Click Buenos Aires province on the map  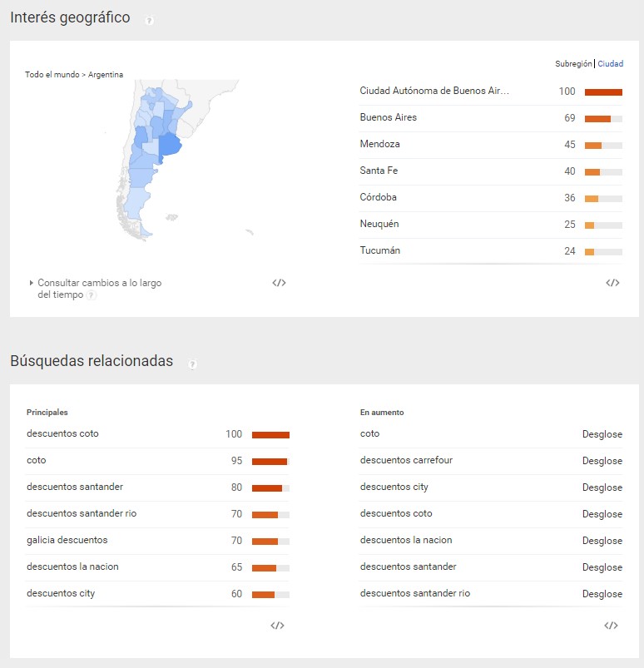tap(171, 145)
